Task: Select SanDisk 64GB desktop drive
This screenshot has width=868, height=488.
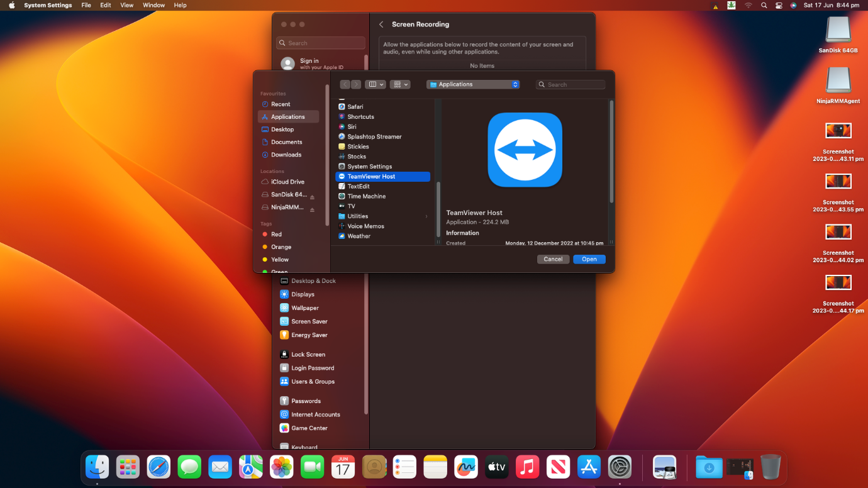Action: 838,35
